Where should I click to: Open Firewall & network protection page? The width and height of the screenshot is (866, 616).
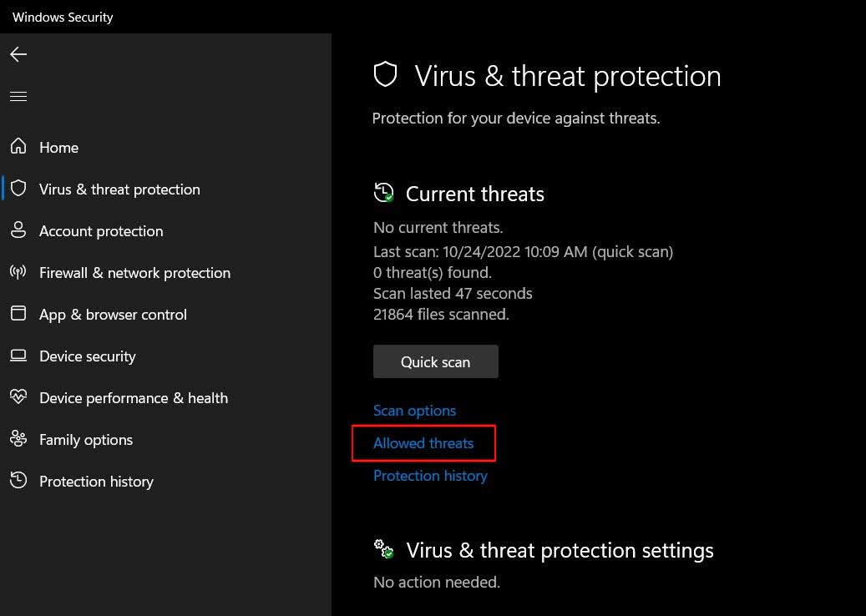134,273
